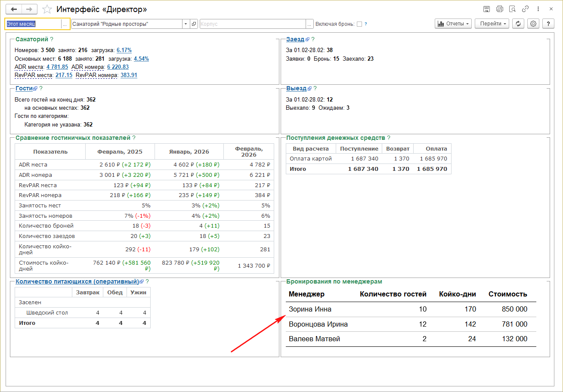Open settings with the gear icon
The width and height of the screenshot is (563, 392).
point(533,24)
